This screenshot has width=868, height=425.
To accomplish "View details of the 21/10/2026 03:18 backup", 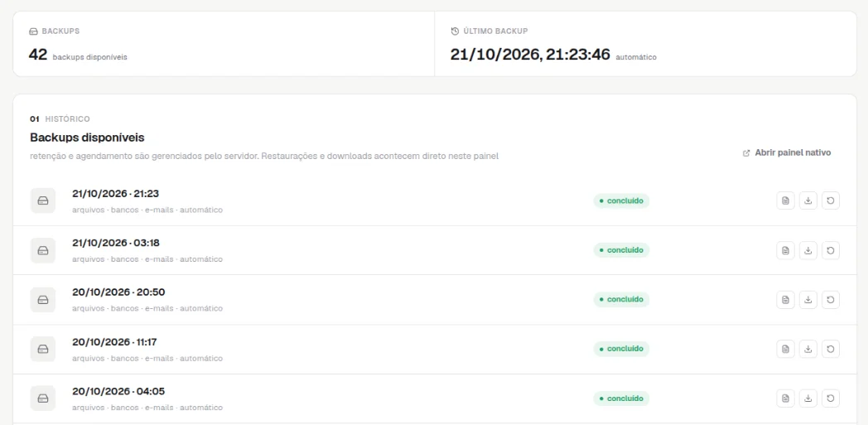I will click(x=785, y=250).
